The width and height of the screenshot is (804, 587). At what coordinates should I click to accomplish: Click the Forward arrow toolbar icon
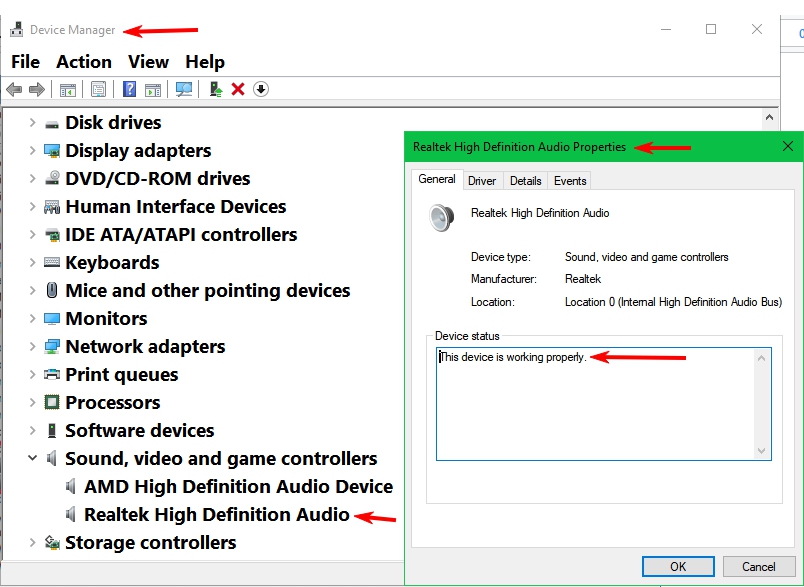pyautogui.click(x=37, y=89)
